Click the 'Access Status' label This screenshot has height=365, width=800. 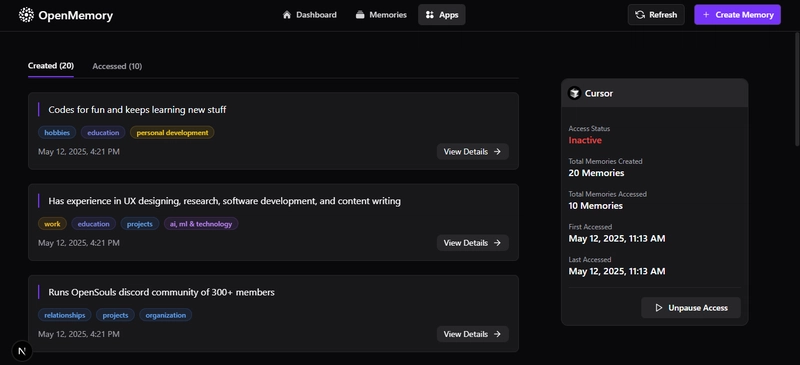coord(589,129)
